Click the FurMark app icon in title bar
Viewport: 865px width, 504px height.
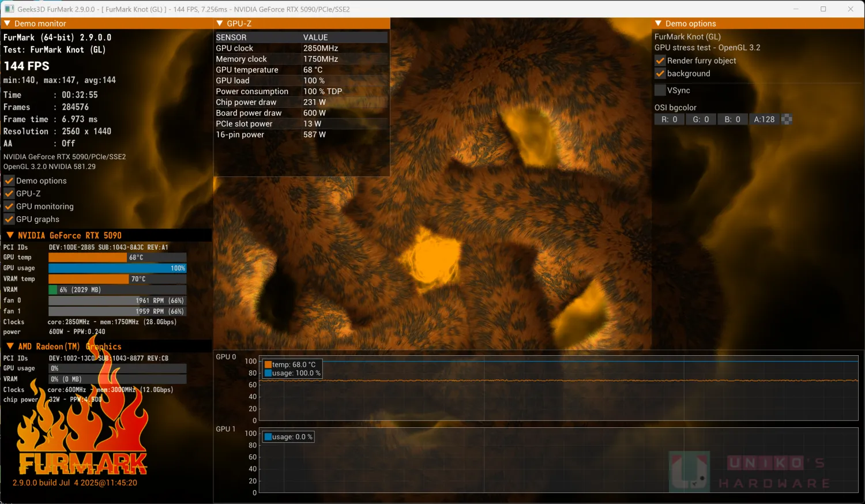point(9,9)
